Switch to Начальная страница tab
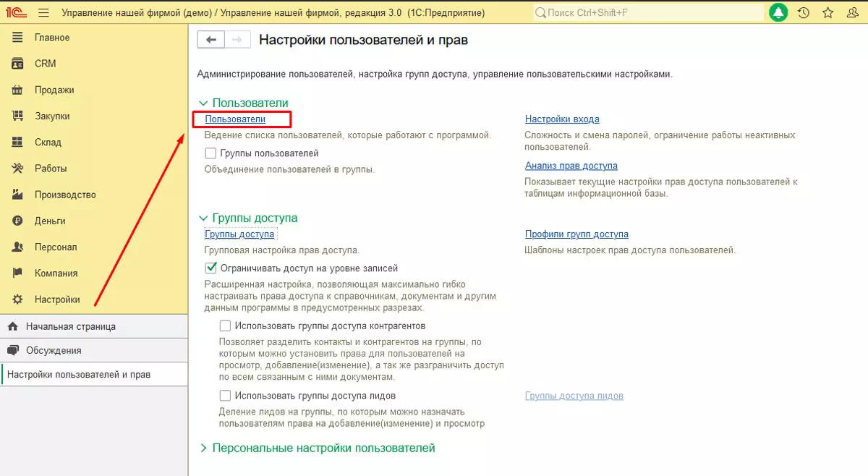This screenshot has height=476, width=868. point(94,326)
